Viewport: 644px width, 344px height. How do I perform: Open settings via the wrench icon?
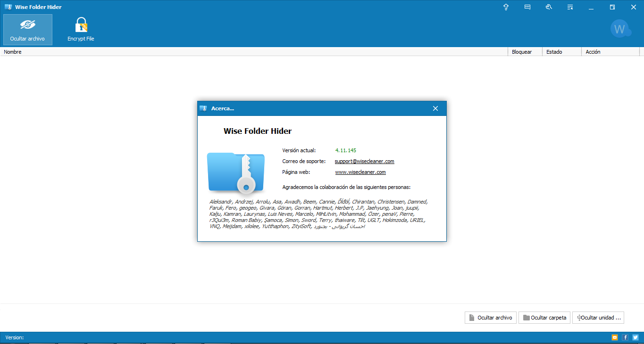coord(549,7)
